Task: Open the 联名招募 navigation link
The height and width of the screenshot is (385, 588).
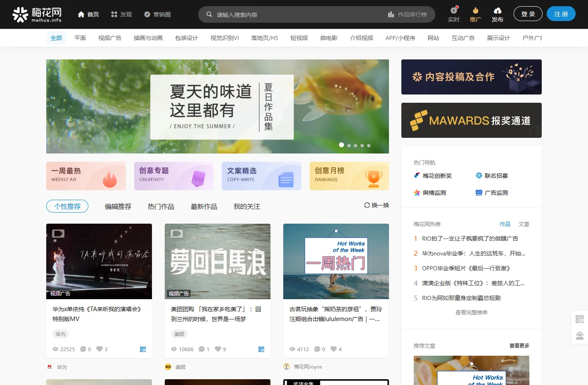Action: 492,176
